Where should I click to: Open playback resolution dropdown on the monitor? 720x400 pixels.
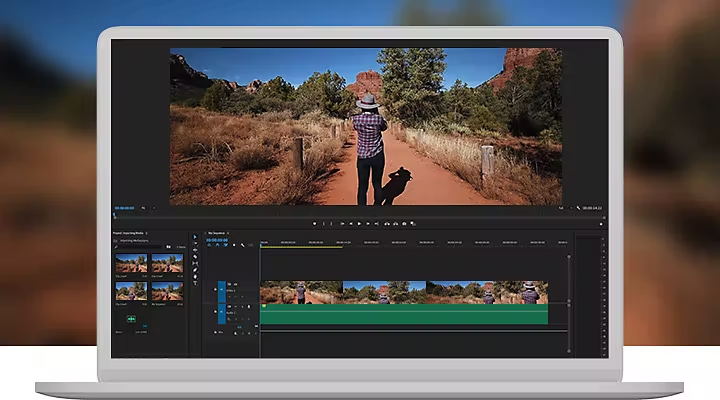561,208
